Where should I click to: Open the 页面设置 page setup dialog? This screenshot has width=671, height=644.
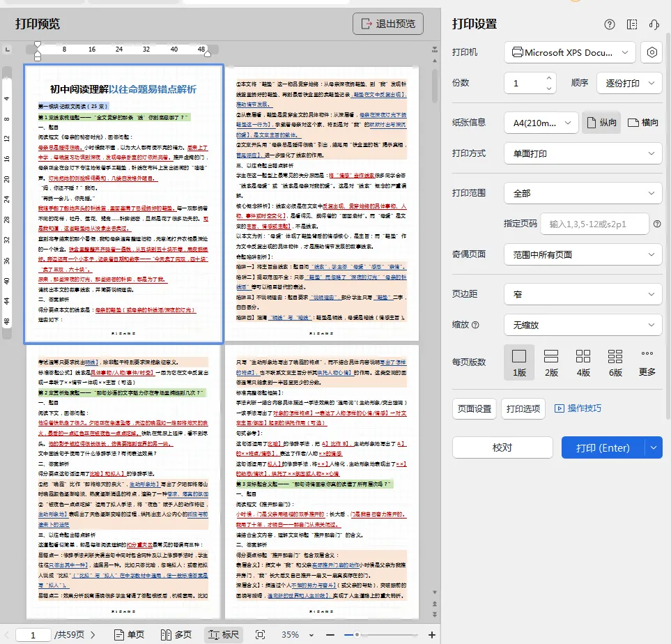pos(475,408)
